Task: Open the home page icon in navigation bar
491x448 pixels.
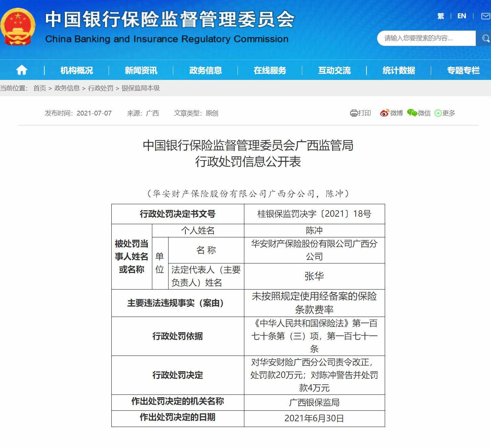Action: [22, 70]
